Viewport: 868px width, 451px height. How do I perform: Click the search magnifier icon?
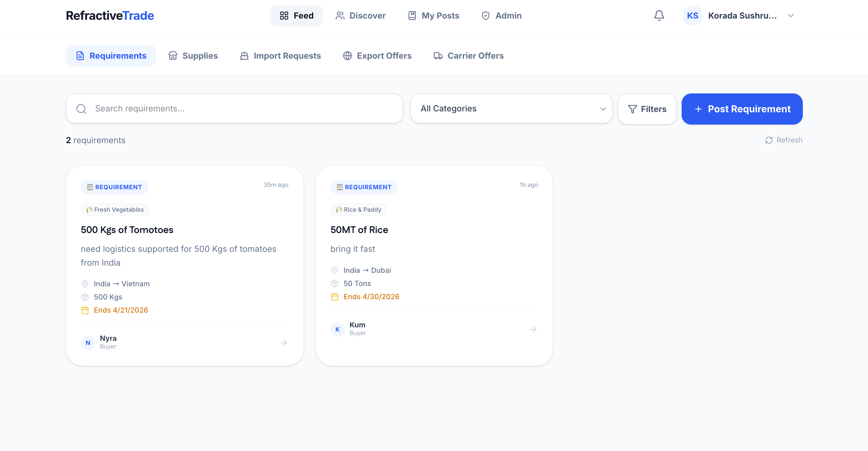(81, 109)
